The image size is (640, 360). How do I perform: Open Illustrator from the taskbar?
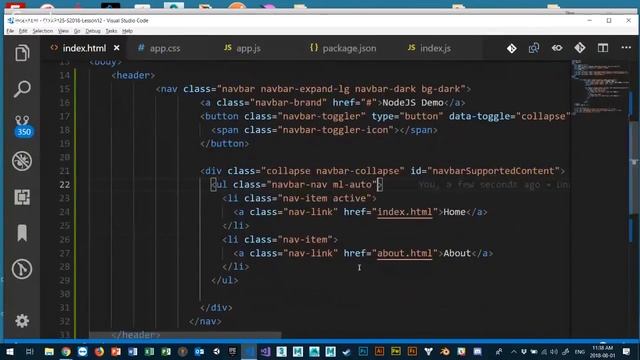379,351
